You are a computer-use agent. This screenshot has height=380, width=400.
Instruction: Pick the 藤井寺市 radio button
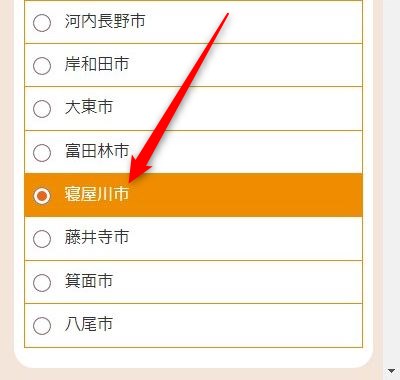coord(42,239)
